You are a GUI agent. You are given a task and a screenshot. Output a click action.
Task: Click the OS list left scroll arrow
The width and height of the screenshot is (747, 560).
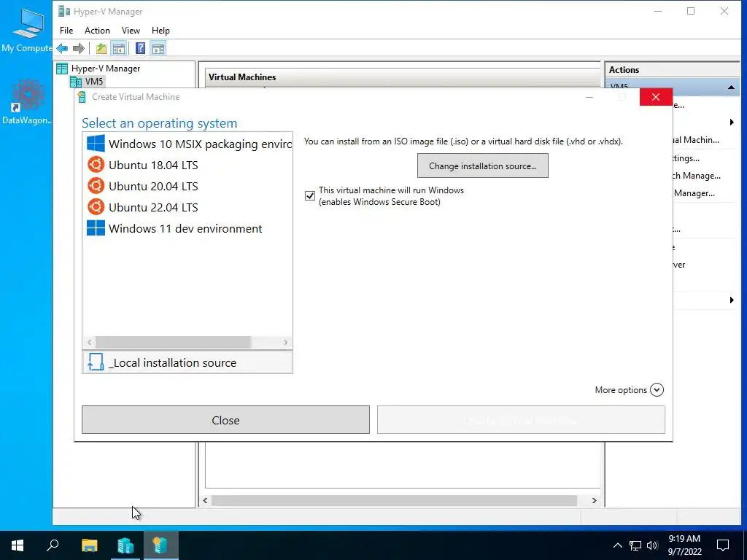coord(90,343)
